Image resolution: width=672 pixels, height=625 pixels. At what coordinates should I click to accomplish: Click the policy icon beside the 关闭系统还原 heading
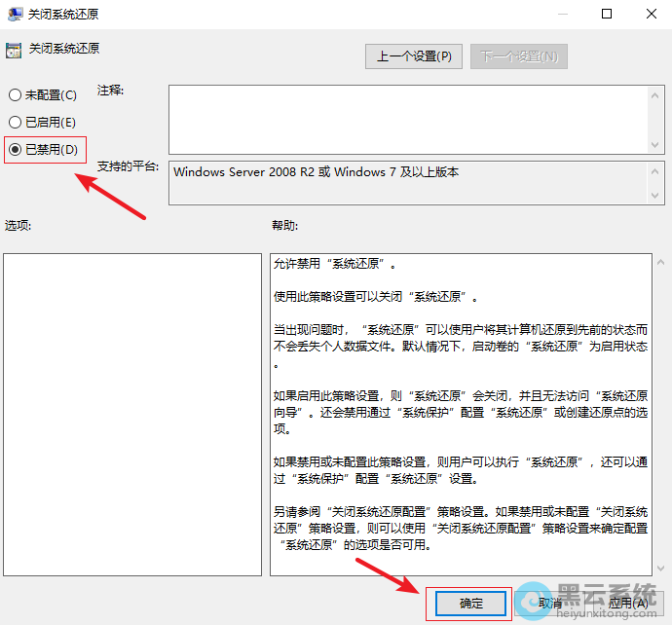pyautogui.click(x=14, y=49)
